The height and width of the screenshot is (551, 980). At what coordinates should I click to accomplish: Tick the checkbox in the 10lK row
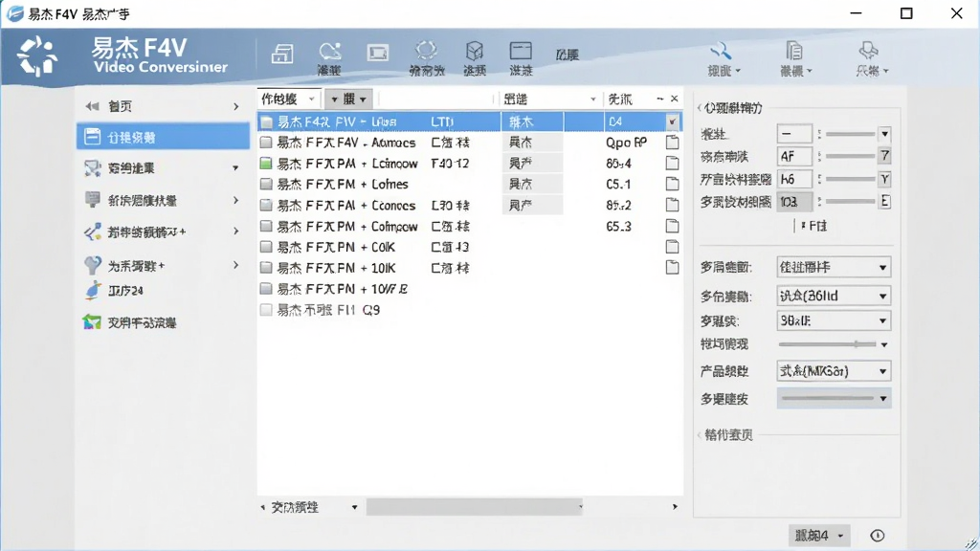(266, 268)
